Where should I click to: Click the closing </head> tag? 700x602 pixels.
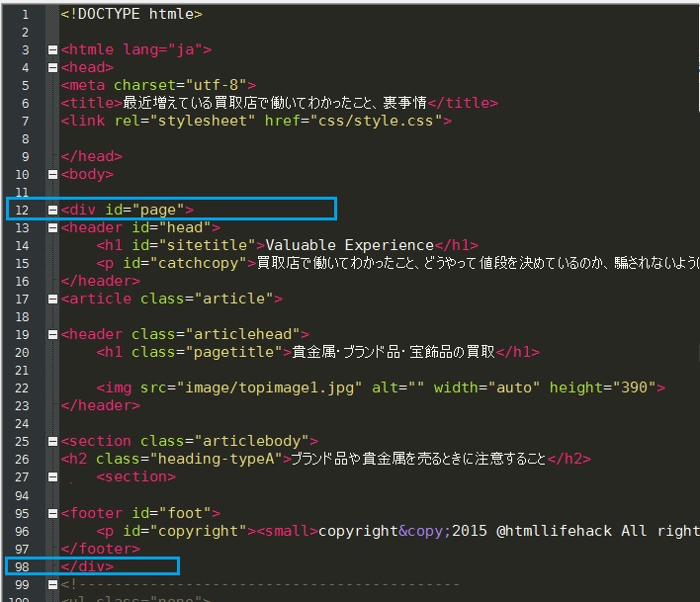92,156
